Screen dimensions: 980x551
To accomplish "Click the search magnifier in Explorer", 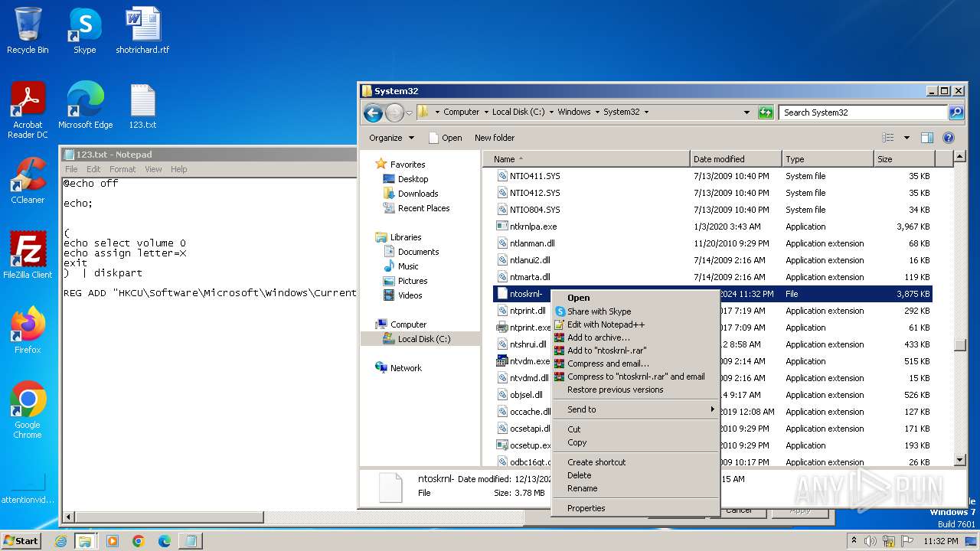I will (x=955, y=112).
